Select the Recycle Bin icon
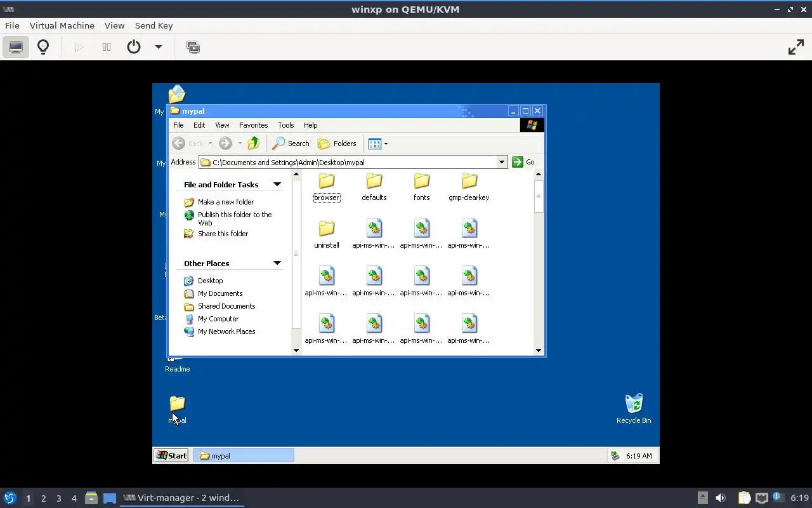Image resolution: width=812 pixels, height=508 pixels. tap(634, 409)
